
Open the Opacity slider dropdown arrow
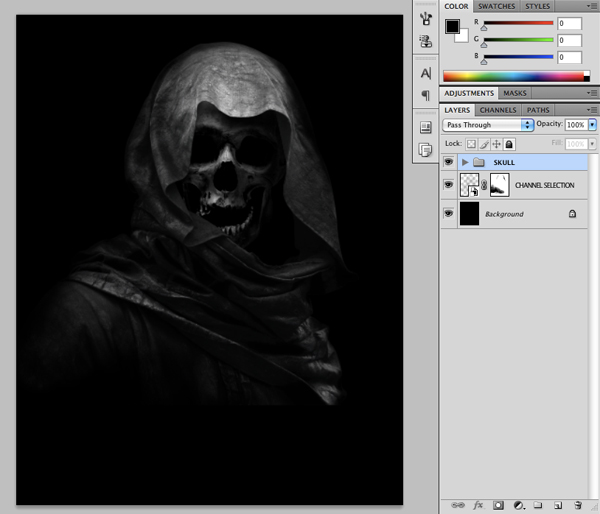click(x=591, y=125)
